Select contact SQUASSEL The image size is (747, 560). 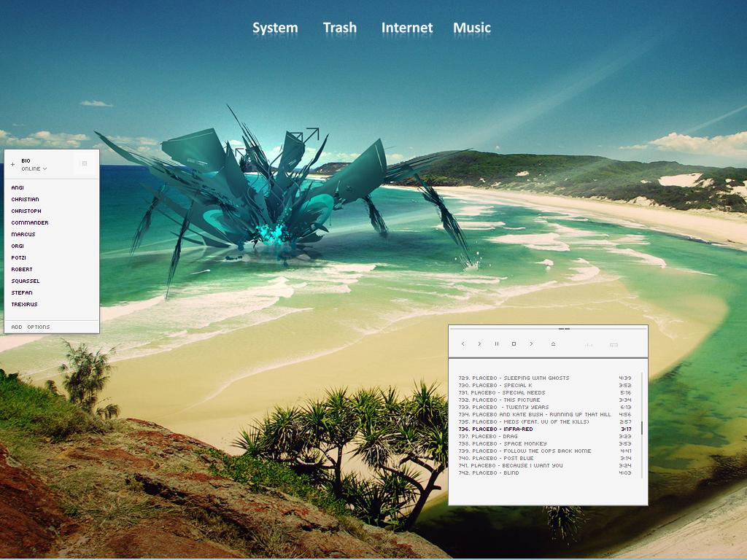click(26, 281)
